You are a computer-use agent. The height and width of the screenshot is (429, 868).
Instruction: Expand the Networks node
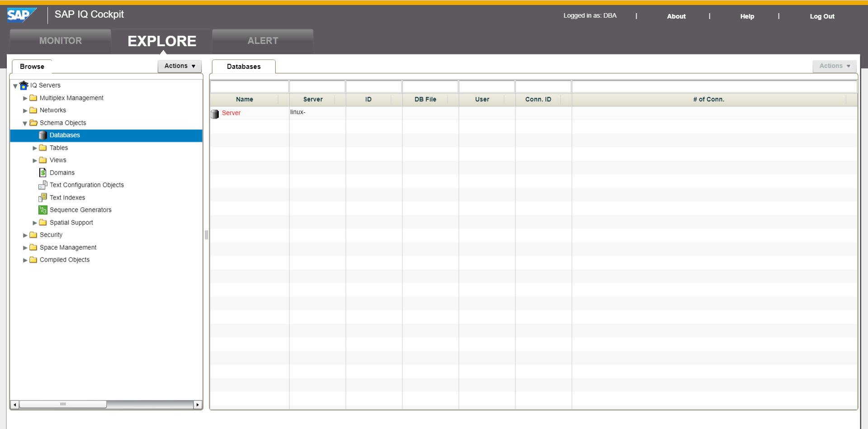tap(25, 110)
